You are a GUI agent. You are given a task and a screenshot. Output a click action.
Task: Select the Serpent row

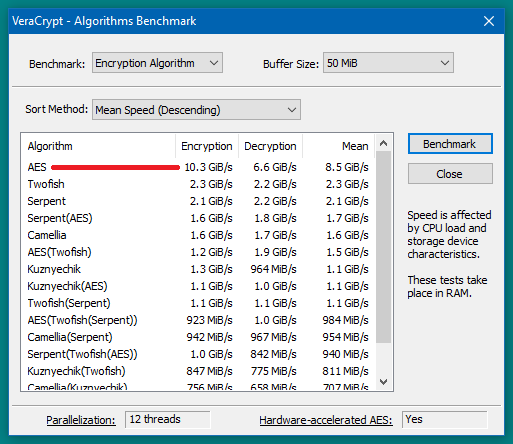[198, 201]
